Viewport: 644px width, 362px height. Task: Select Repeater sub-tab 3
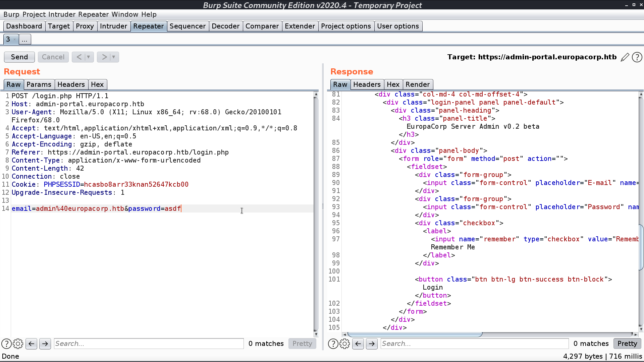(x=8, y=39)
